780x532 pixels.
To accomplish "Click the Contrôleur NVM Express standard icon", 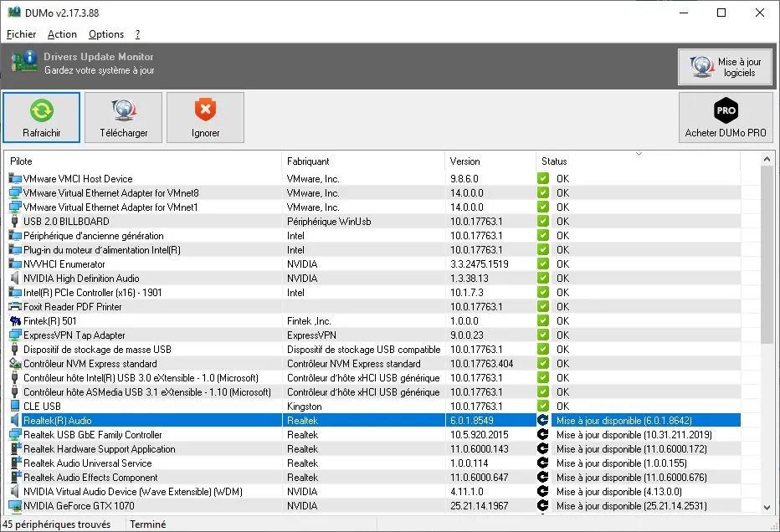I will point(15,364).
